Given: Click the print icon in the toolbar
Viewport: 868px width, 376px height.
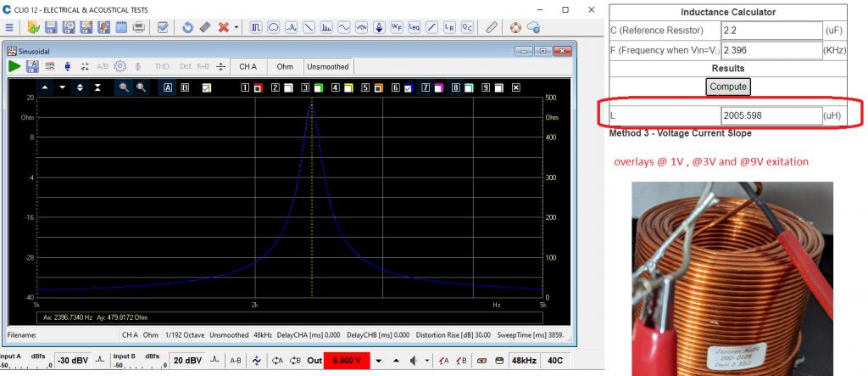Looking at the screenshot, I should coord(139,27).
